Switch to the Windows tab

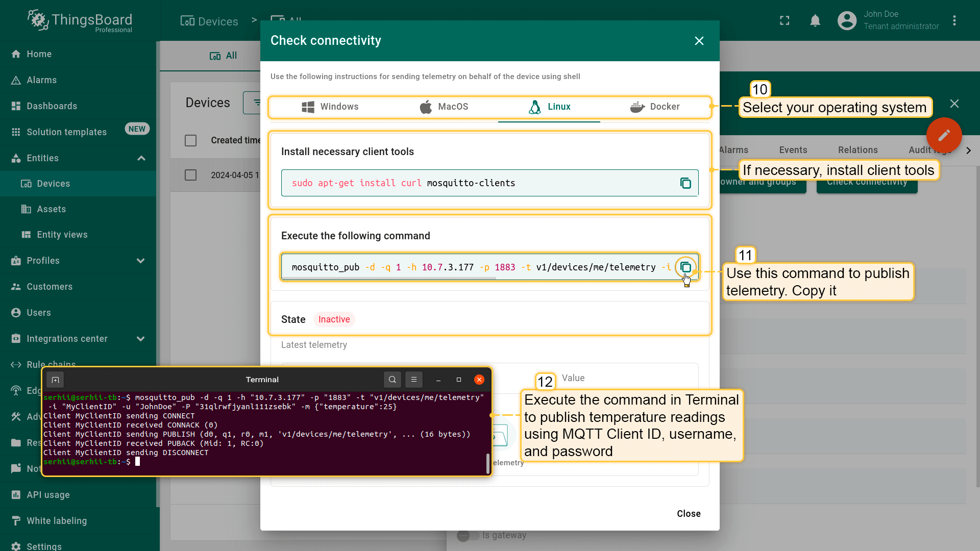(x=330, y=107)
